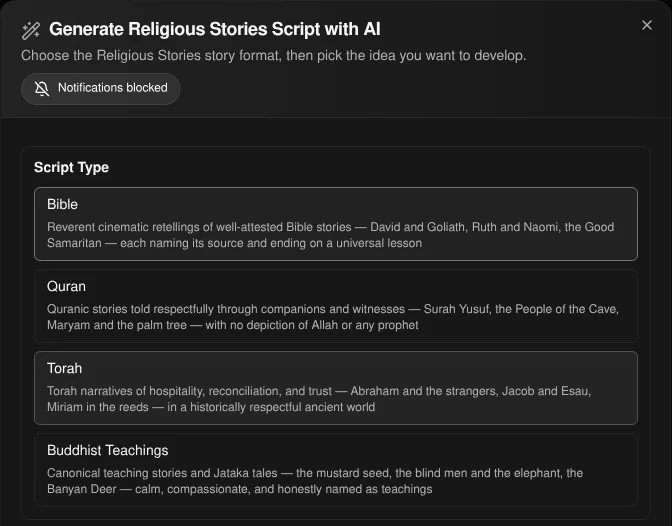
Task: Choose the Torah script type card
Action: coord(336,388)
